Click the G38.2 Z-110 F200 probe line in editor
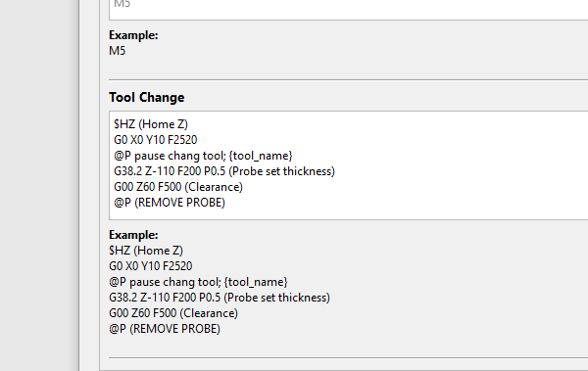 [x=224, y=171]
